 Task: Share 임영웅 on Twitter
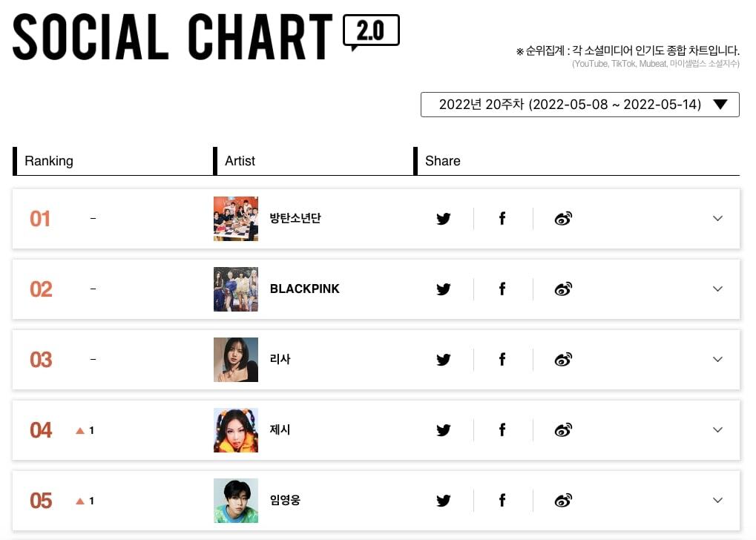(x=444, y=501)
